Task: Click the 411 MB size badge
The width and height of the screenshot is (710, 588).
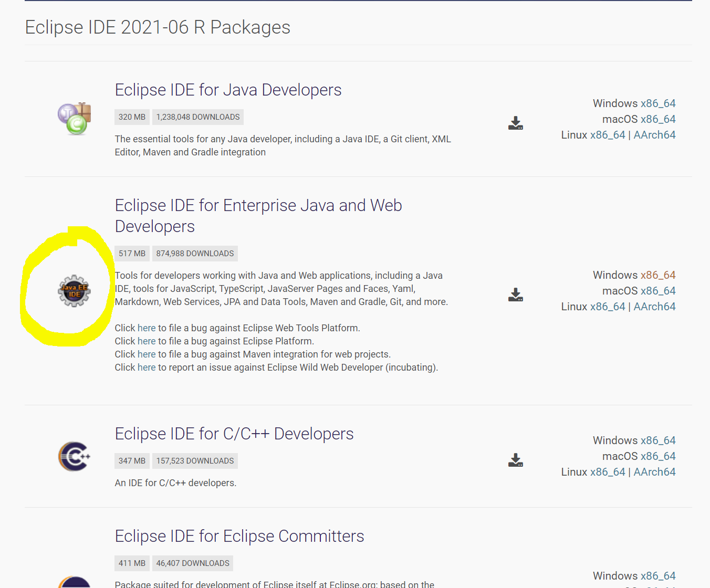Action: (x=132, y=563)
